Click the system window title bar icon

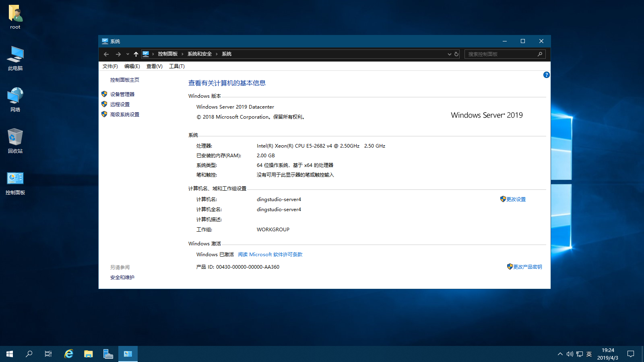tap(105, 41)
